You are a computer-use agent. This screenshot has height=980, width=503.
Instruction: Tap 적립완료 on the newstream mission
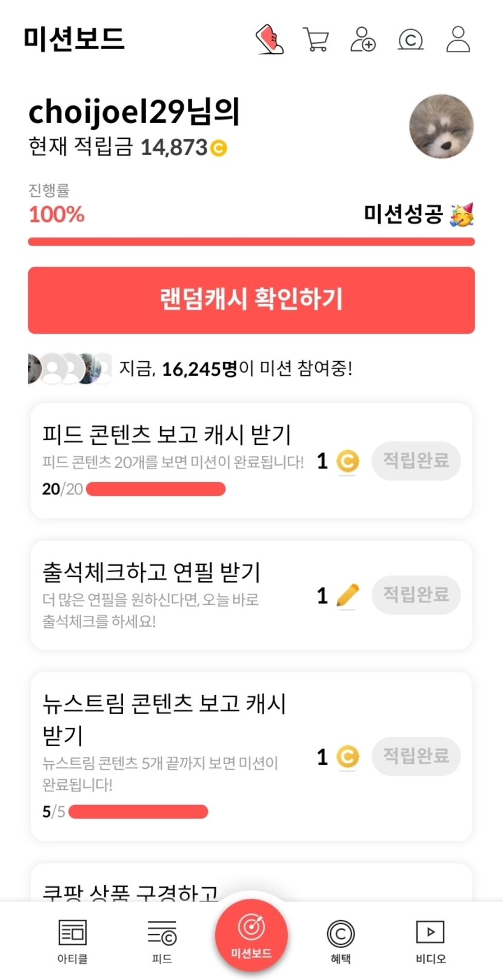tap(416, 756)
